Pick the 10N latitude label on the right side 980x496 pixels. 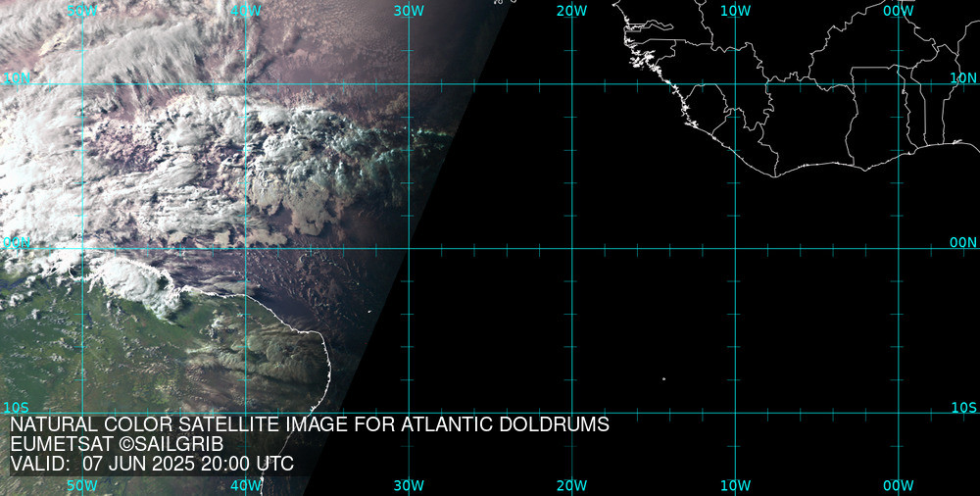[963, 77]
